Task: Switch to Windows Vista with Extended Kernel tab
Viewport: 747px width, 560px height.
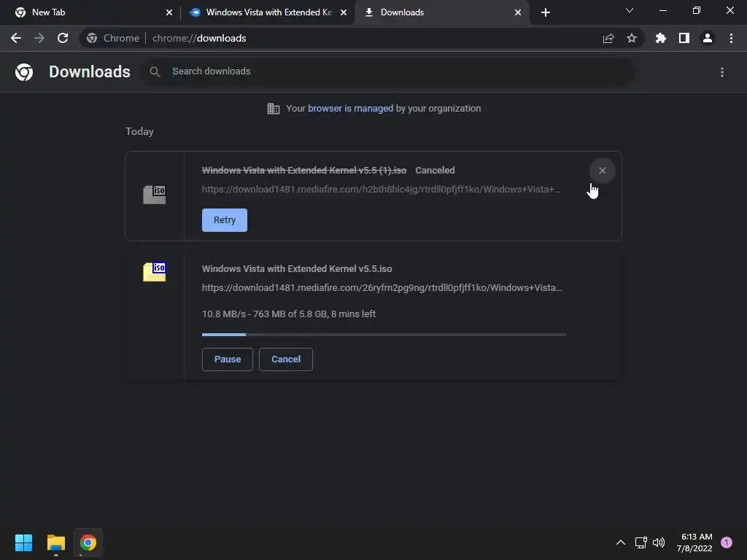Action: pyautogui.click(x=268, y=12)
